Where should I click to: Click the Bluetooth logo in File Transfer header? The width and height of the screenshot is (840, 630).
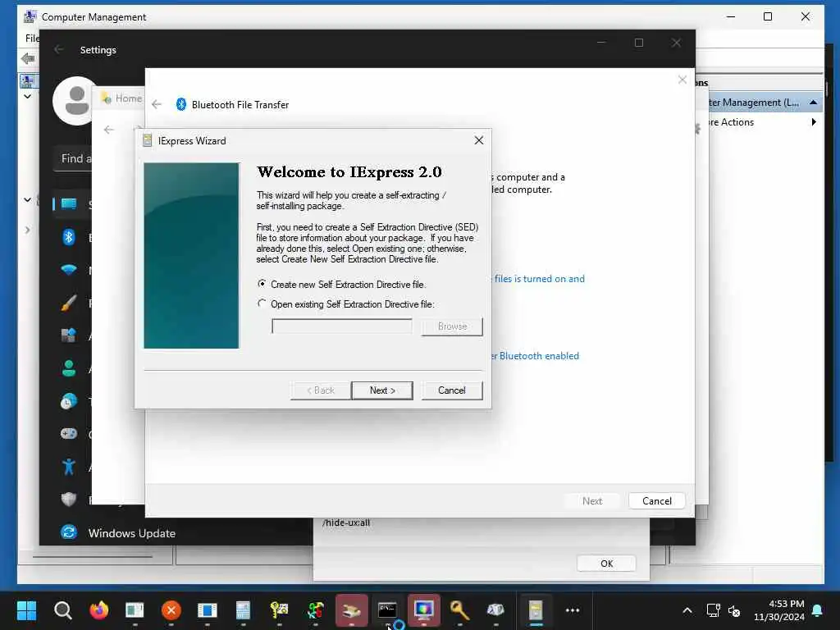point(181,104)
